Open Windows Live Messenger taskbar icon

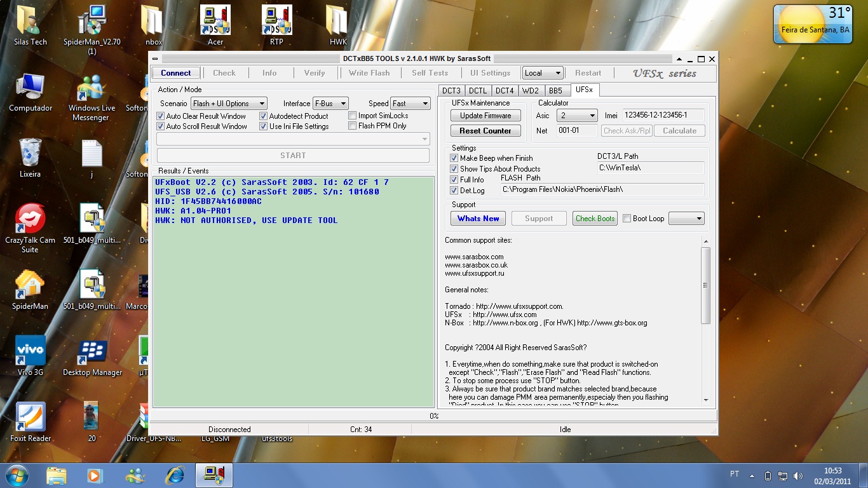point(134,475)
